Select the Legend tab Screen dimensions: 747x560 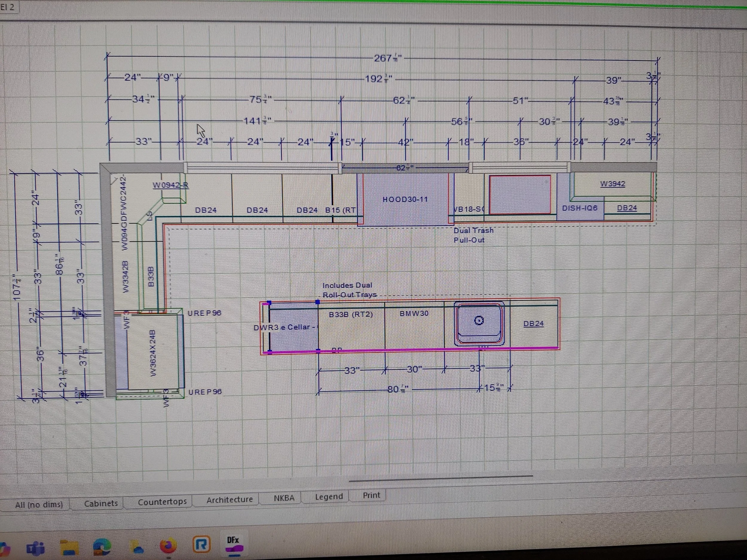[x=328, y=497]
